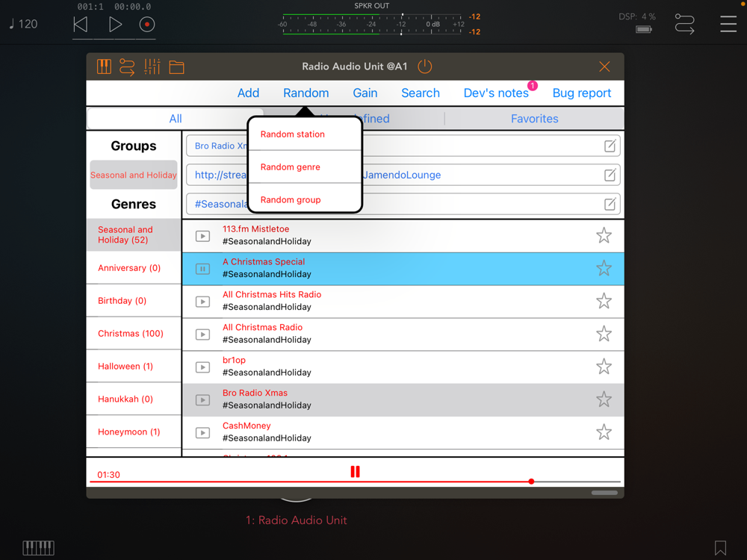Favorite All Christmas Radio with the star
Viewport: 747px width, 560px height.
pyautogui.click(x=604, y=334)
